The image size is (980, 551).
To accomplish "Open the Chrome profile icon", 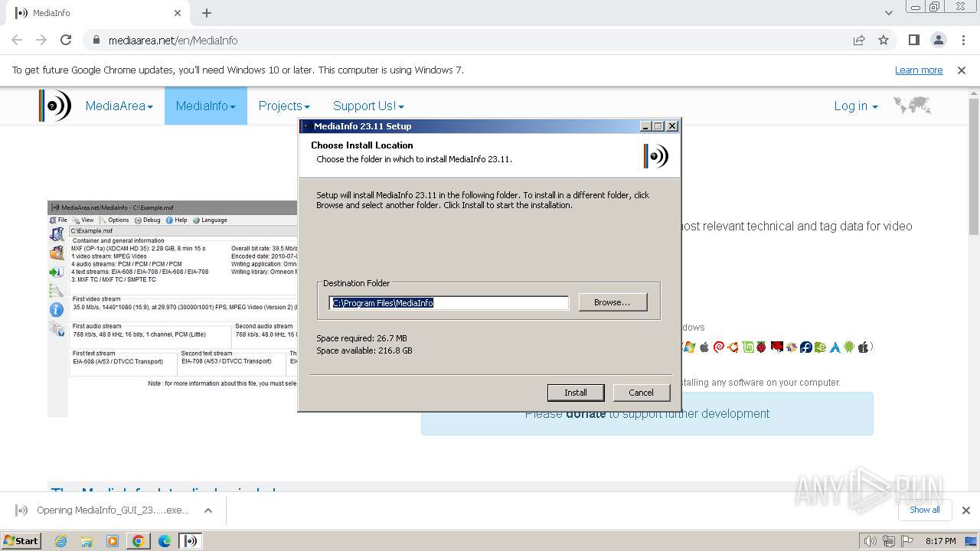I will (x=939, y=40).
